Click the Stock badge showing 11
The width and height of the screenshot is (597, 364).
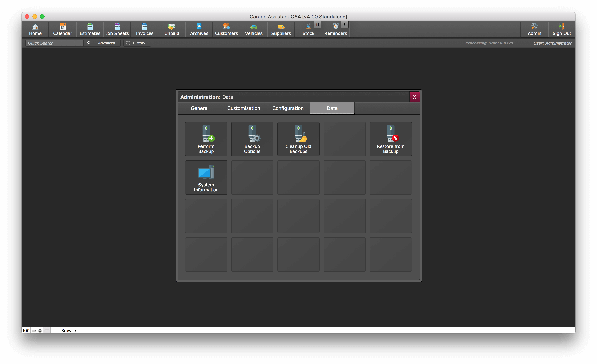[x=317, y=24]
